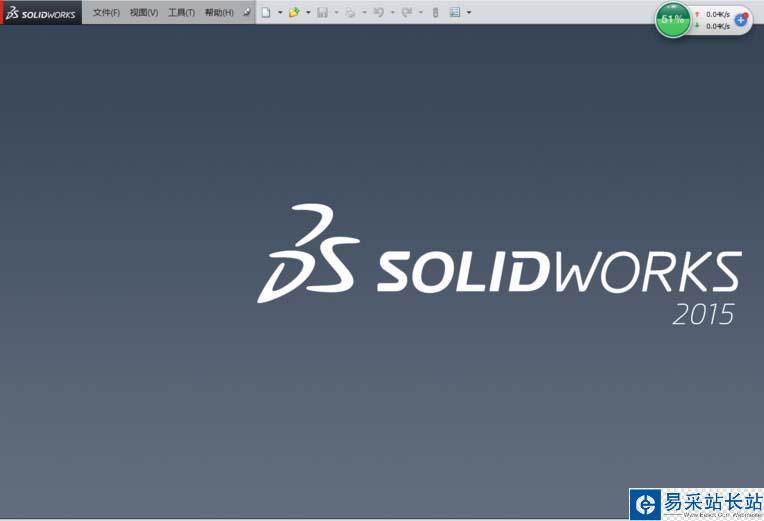
Task: Open the Options icon in toolbar
Action: tap(455, 13)
